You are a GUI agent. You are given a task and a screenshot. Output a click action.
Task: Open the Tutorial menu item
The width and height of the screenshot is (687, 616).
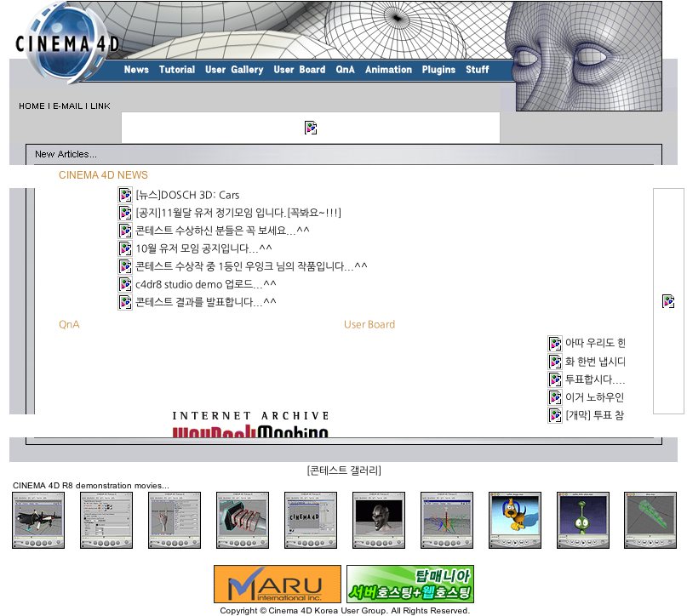(x=177, y=70)
